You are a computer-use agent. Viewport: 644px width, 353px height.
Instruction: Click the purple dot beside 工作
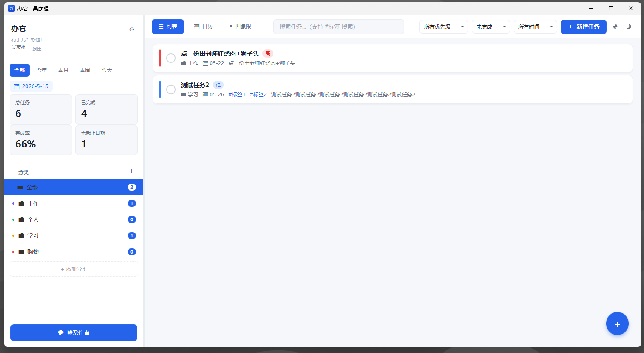coord(13,203)
